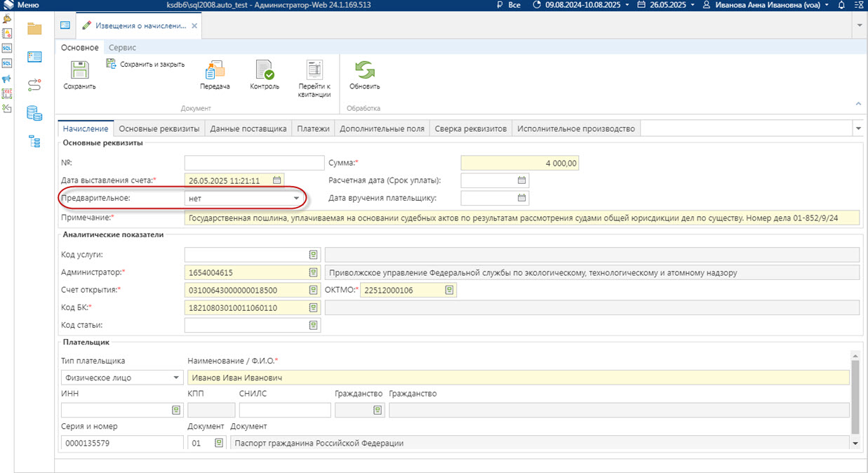The width and height of the screenshot is (868, 473).
Task: Open the lookup for Счет открытия
Action: point(313,290)
